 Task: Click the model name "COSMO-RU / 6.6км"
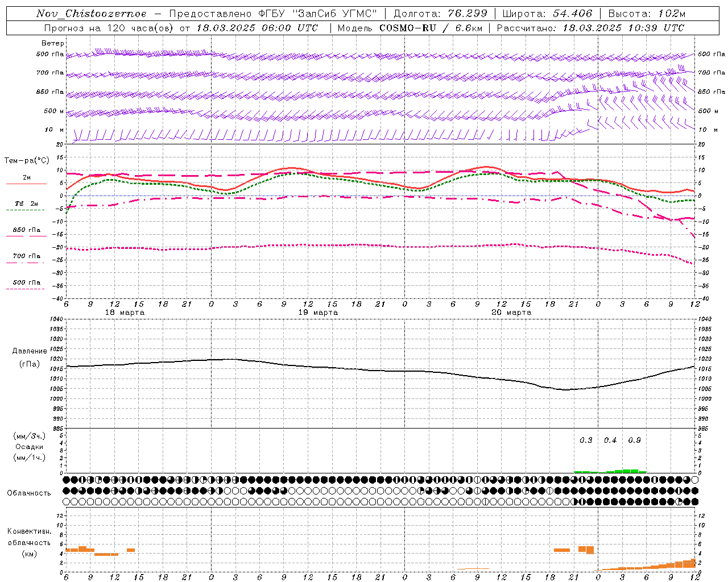click(431, 28)
